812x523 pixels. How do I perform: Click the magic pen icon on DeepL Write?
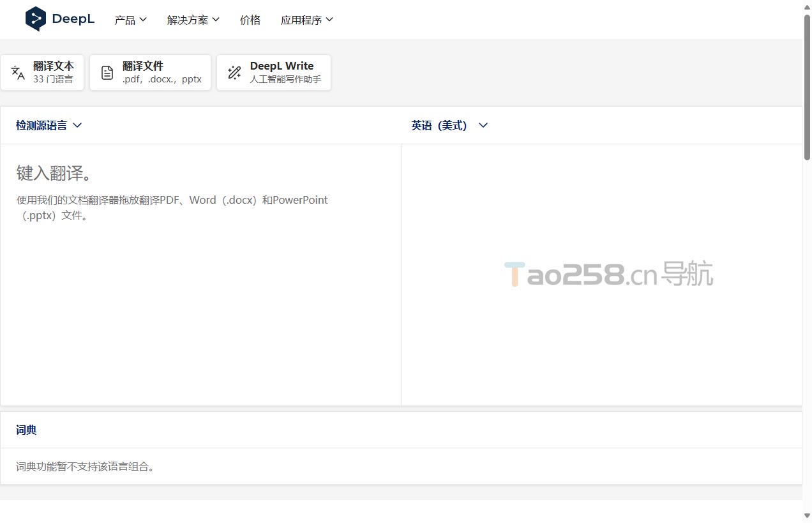click(x=234, y=73)
